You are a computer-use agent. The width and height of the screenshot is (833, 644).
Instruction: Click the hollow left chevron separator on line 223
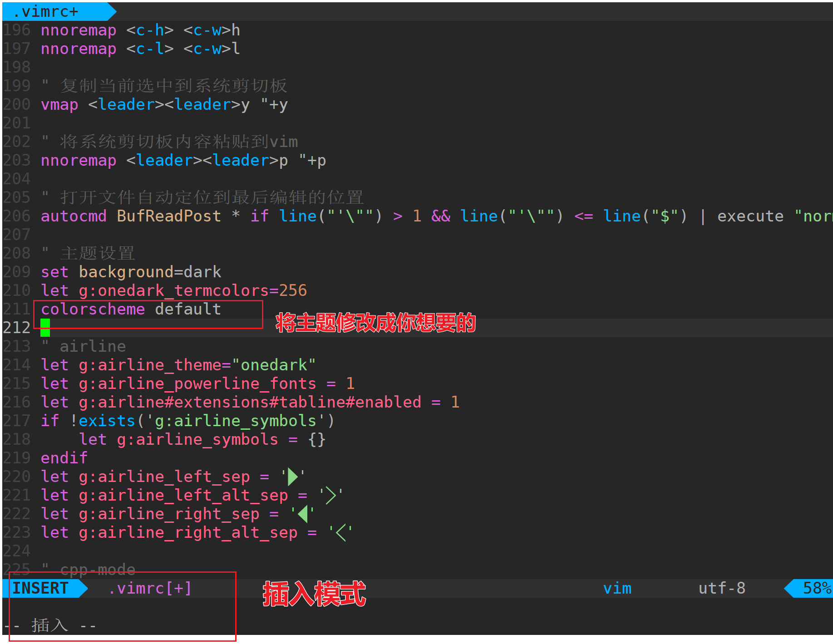[x=341, y=532]
